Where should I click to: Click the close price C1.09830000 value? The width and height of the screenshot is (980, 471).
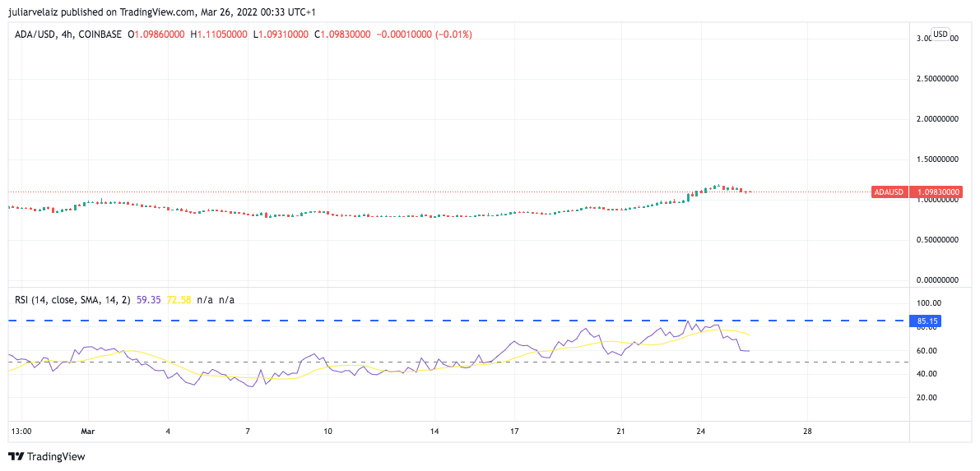(x=345, y=35)
